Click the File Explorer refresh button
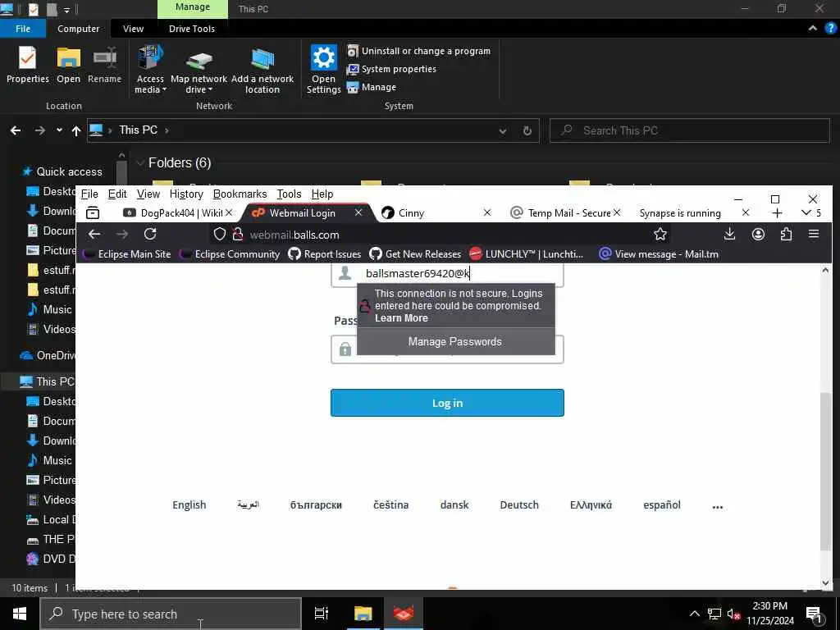840x630 pixels. (527, 130)
